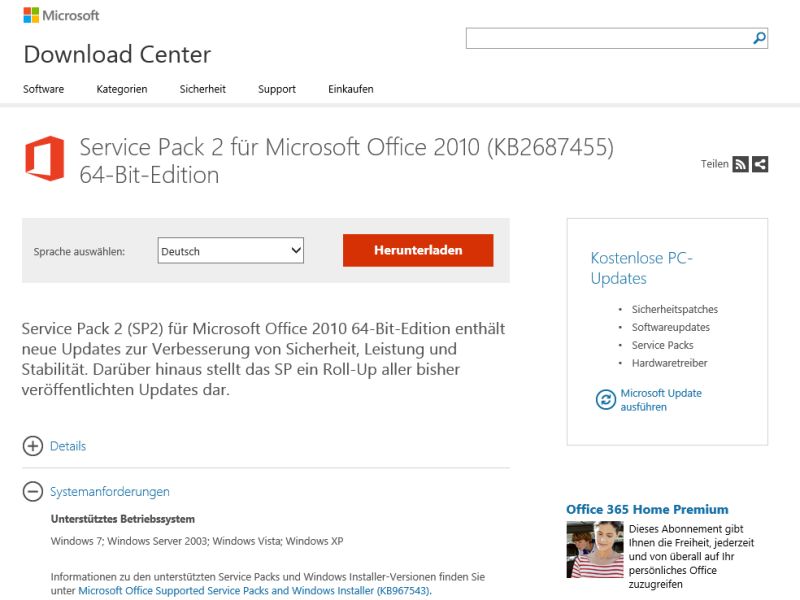
Task: Click the Office 365 Home Premium heading link
Action: pos(647,509)
